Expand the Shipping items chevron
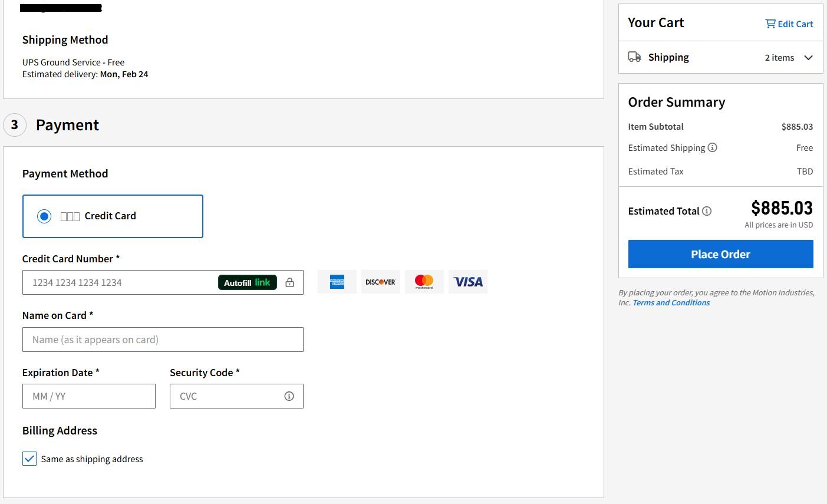The height and width of the screenshot is (504, 827). point(808,58)
